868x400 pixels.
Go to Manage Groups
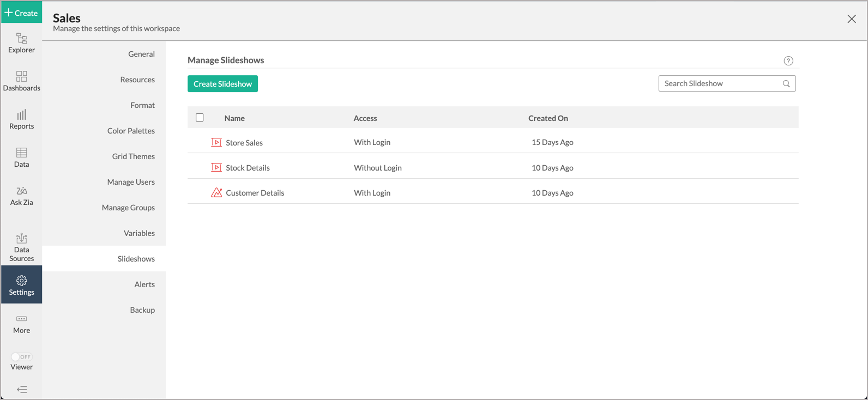128,208
